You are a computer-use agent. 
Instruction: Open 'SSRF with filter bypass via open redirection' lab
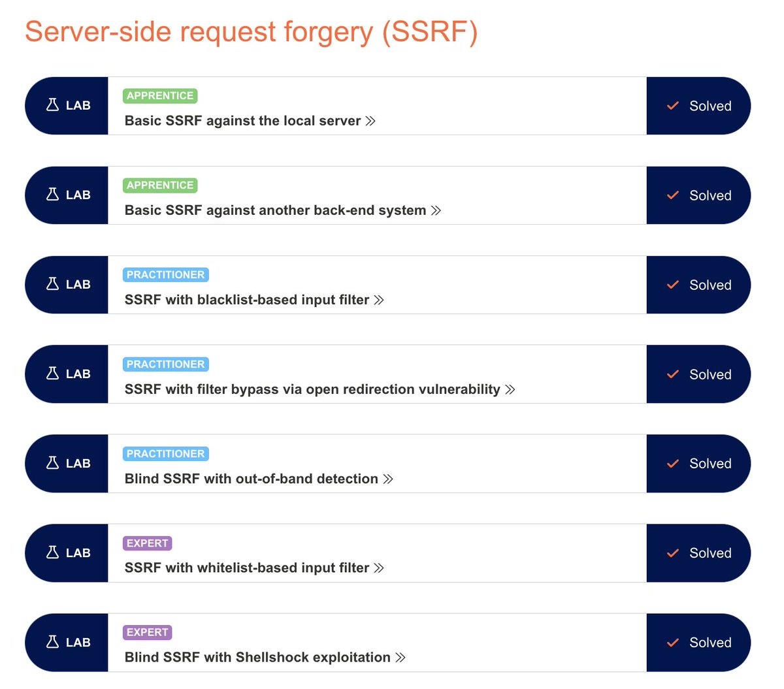312,389
